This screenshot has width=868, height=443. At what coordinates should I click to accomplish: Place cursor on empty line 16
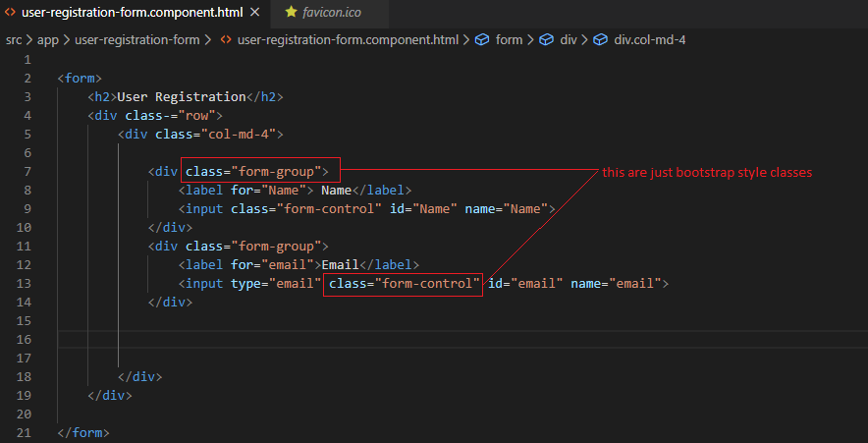point(462,340)
